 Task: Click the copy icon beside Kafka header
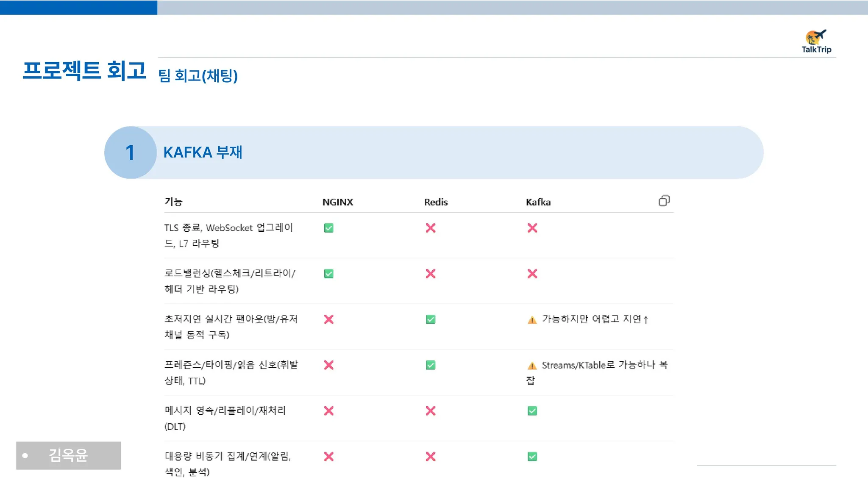pos(664,201)
